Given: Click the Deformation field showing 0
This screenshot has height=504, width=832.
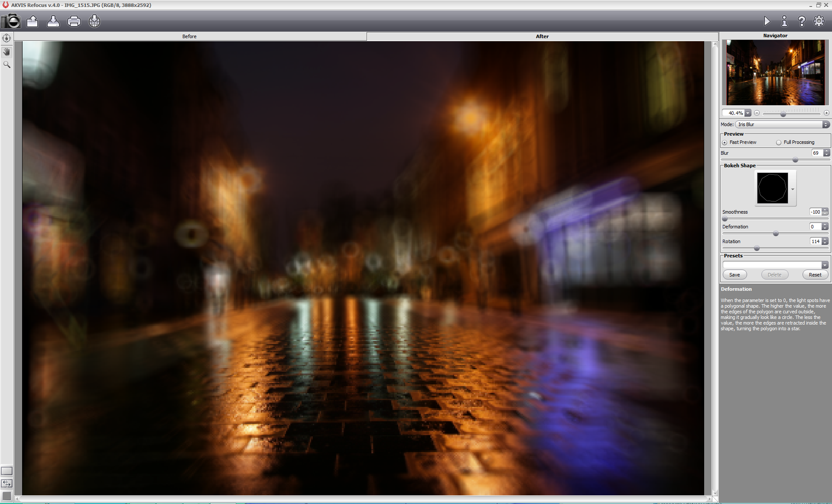Looking at the screenshot, I should pos(816,227).
